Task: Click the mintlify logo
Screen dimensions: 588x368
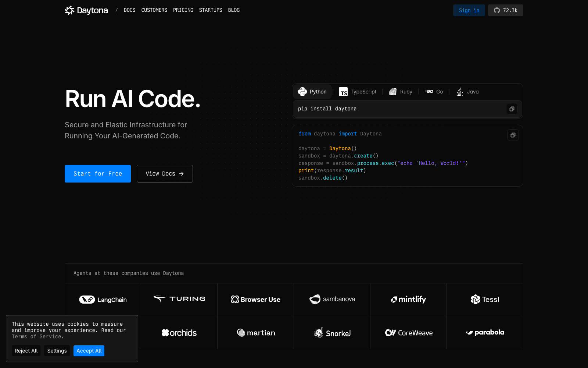Action: [x=409, y=299]
